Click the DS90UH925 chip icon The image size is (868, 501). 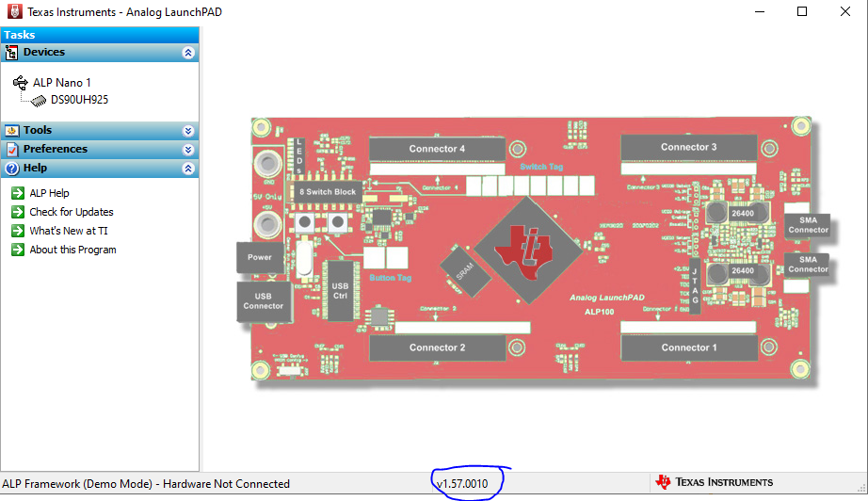point(39,100)
